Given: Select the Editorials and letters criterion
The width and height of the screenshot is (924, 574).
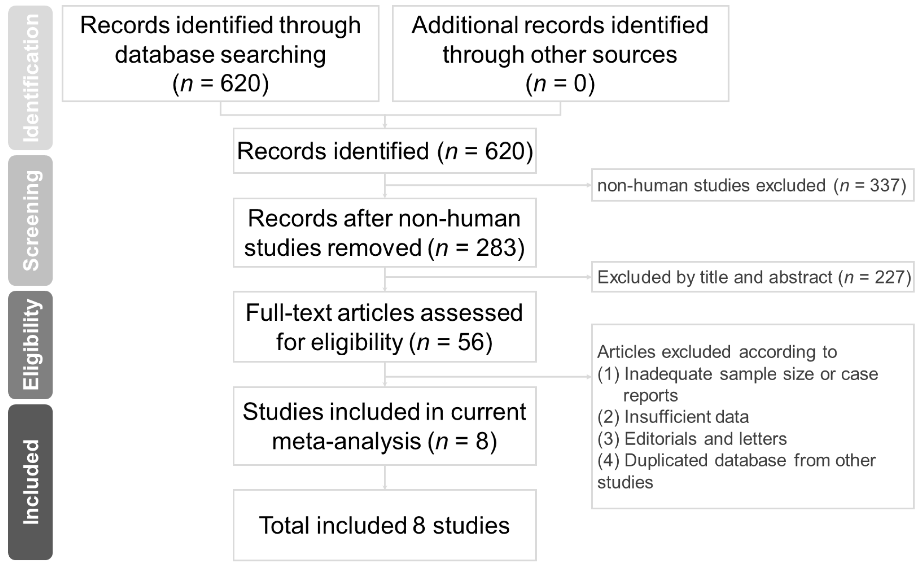Looking at the screenshot, I should 692,439.
